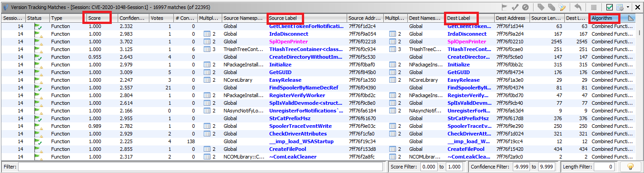Click status flag in FindSpoolerByNameDecRef row
This screenshot has height=173, width=644.
[38, 88]
